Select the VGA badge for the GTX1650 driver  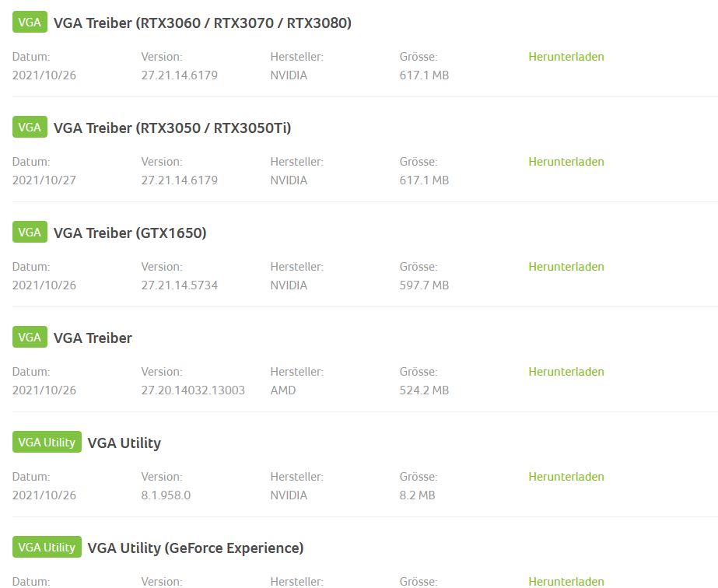point(30,233)
